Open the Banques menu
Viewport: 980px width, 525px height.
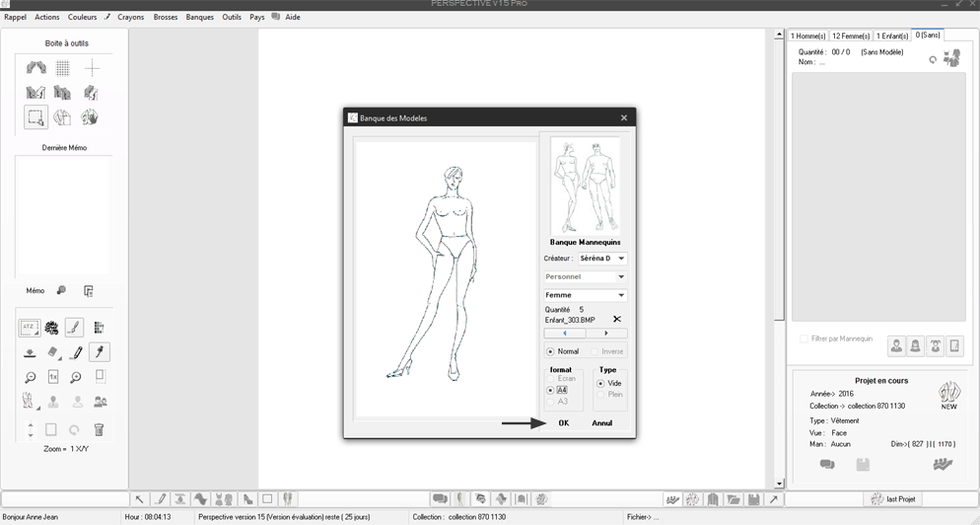point(199,17)
